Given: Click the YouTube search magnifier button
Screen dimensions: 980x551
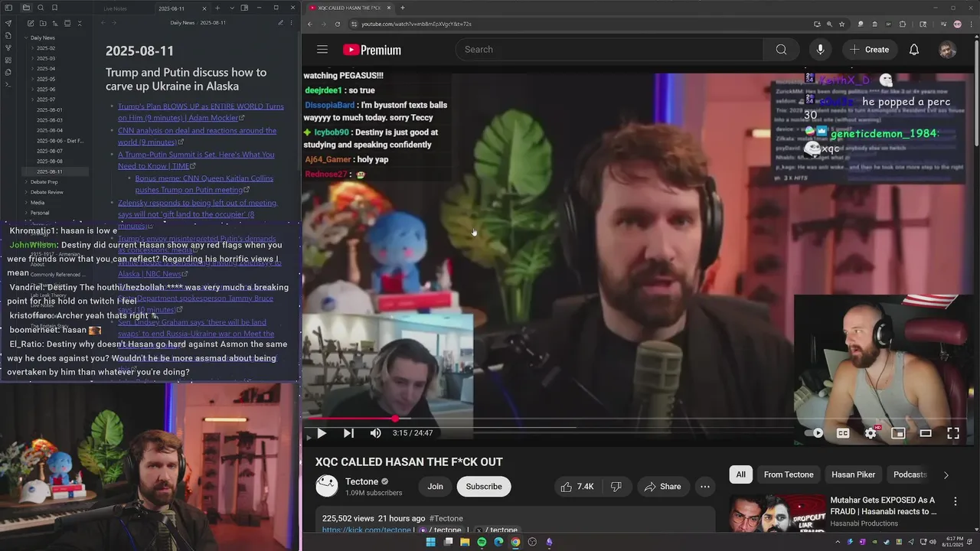Looking at the screenshot, I should [781, 50].
